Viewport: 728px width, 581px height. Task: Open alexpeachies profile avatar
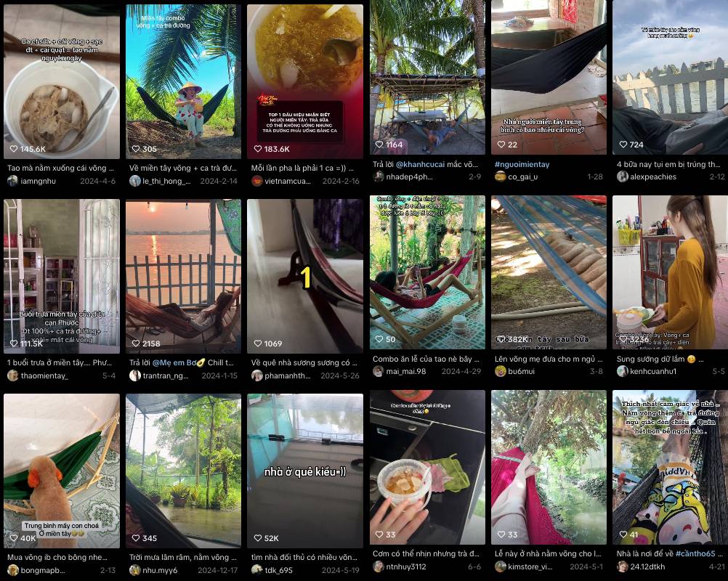tap(622, 176)
